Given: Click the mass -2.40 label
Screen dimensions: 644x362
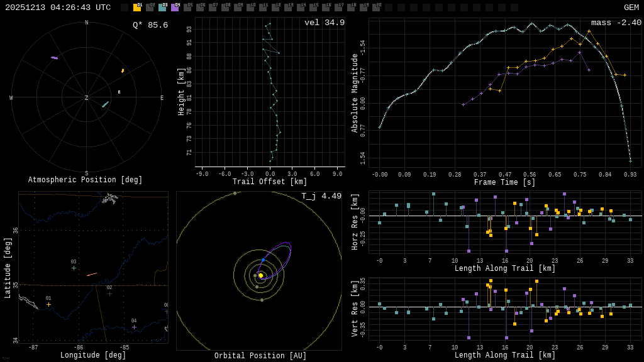Looking at the screenshot, I should tap(616, 23).
